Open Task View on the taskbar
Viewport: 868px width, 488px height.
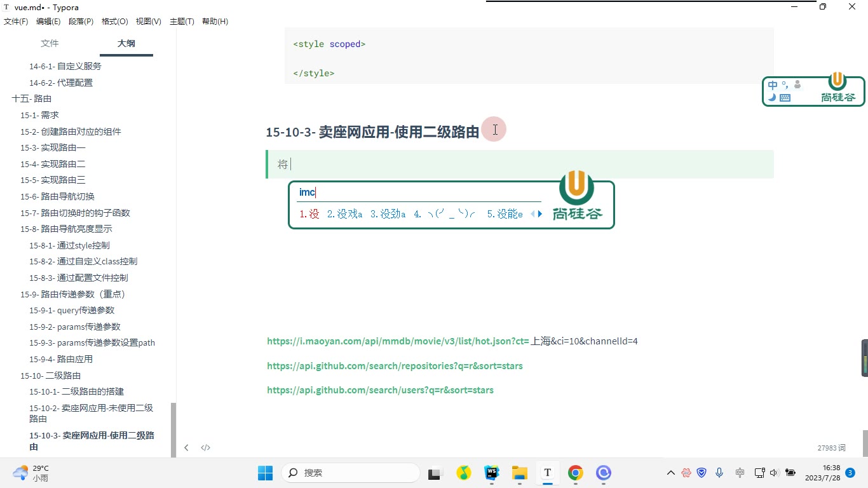(x=435, y=473)
